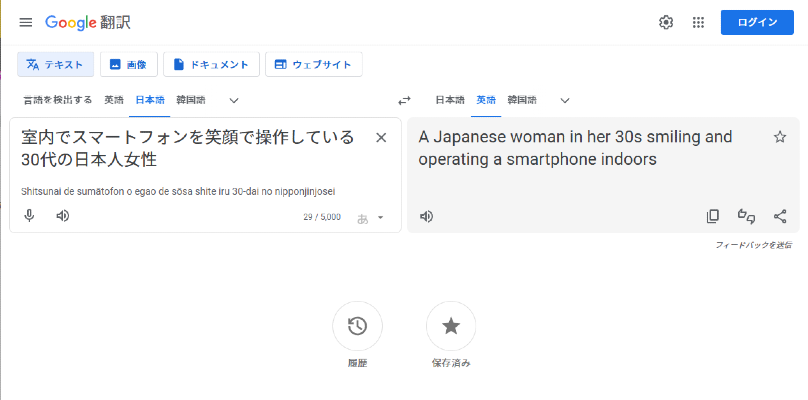
Task: Select the ドキュメント translation mode
Action: [211, 64]
